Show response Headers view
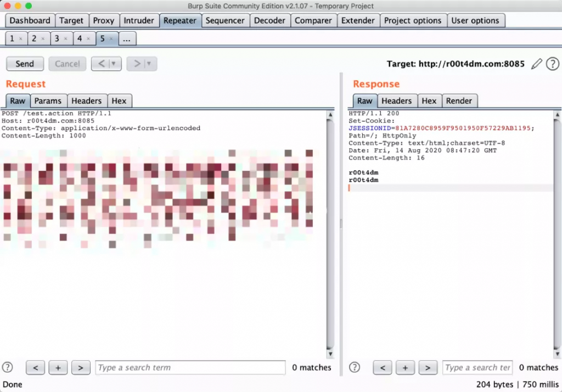562x392 pixels. [x=397, y=101]
